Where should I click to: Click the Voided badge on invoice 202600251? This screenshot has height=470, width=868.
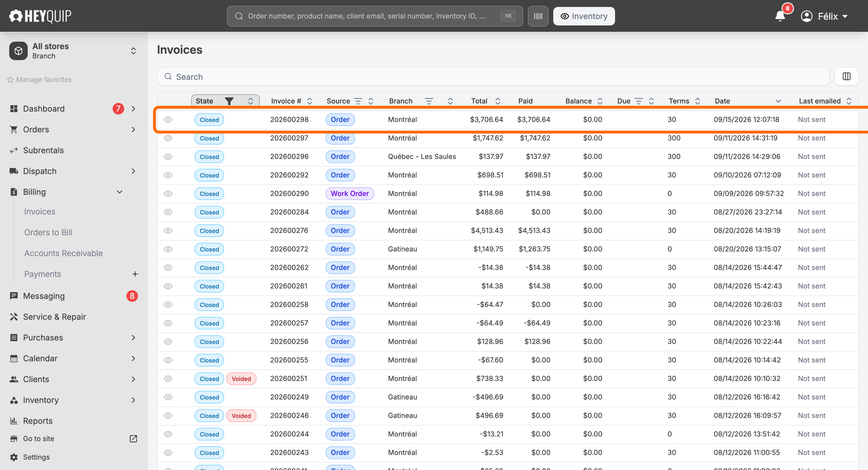[x=241, y=379]
